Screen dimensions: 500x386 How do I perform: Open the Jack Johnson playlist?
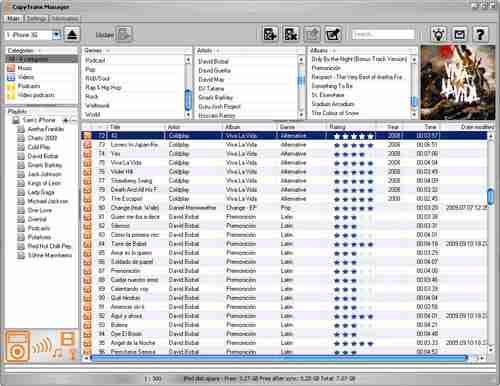tap(44, 174)
